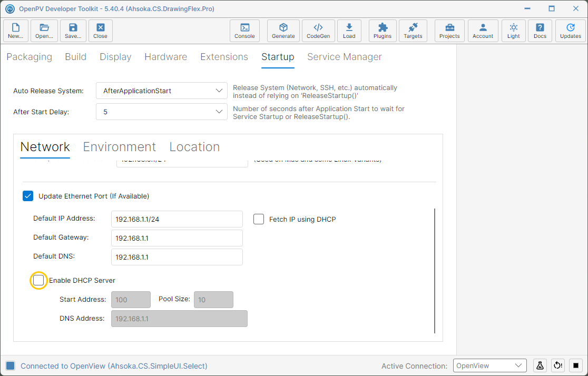Screen dimensions: 588x376
Task: Click the 'Pool Size:' label
Action: (174, 299)
